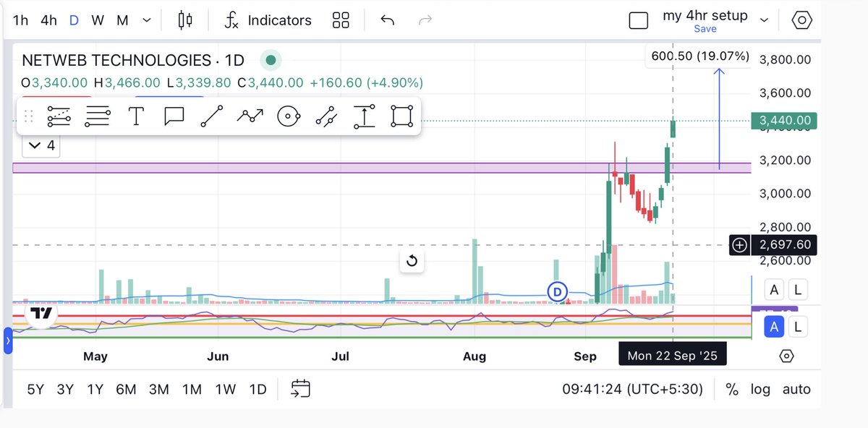Toggle auto scale A on RSI pane

tap(774, 327)
